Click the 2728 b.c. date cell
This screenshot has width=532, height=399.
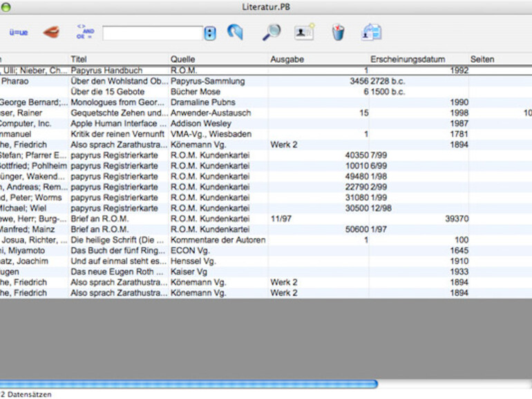pyautogui.click(x=388, y=81)
